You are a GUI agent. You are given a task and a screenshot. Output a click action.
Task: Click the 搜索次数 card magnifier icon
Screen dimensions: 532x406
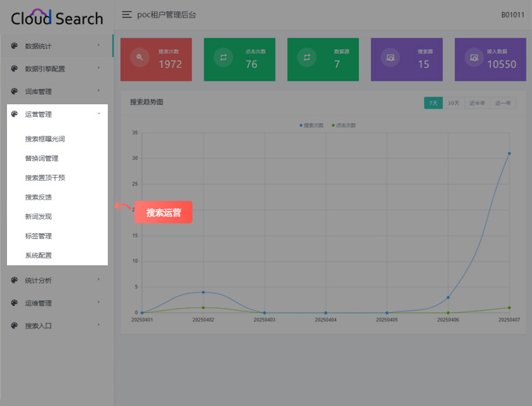tap(140, 57)
